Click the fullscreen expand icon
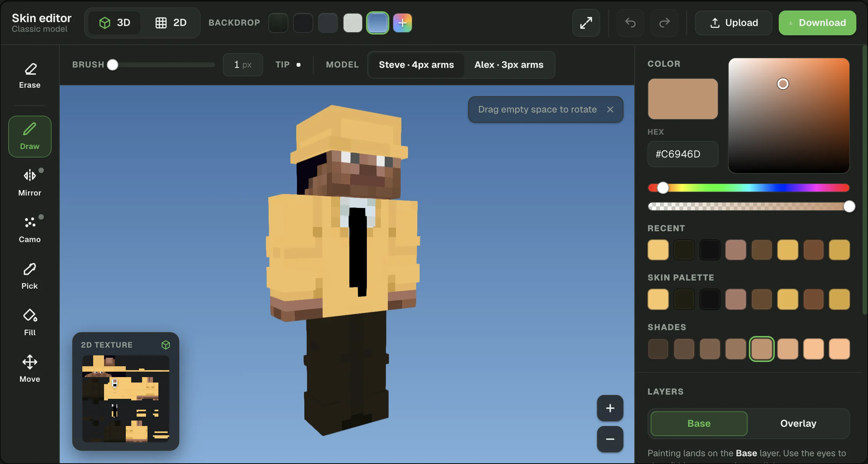The height and width of the screenshot is (464, 868). pos(586,23)
